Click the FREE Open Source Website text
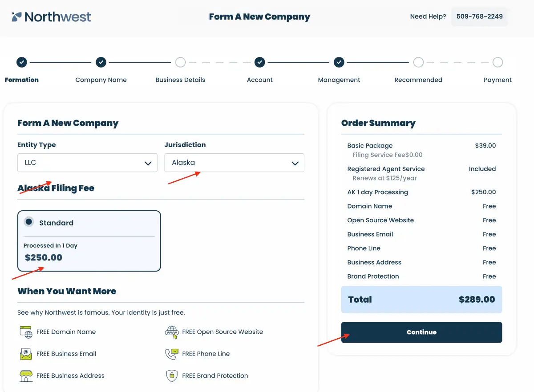Viewport: 534px width, 392px height. pyautogui.click(x=222, y=332)
